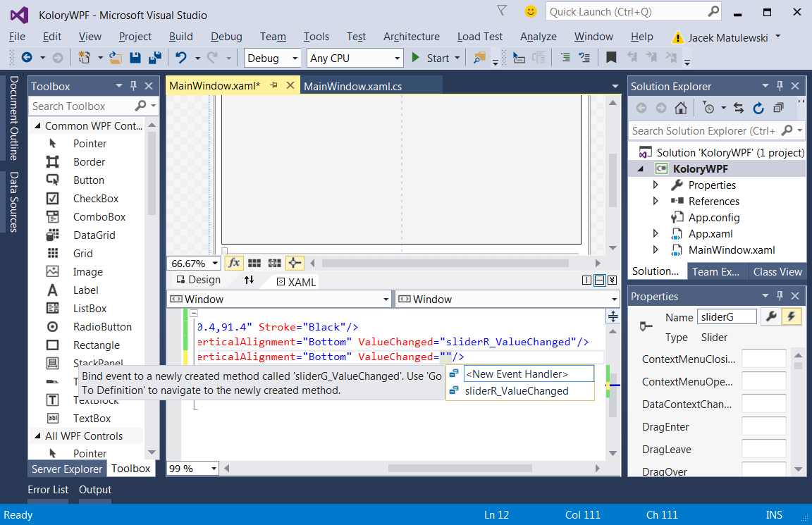Expand the References node
812x525 pixels.
click(x=656, y=201)
